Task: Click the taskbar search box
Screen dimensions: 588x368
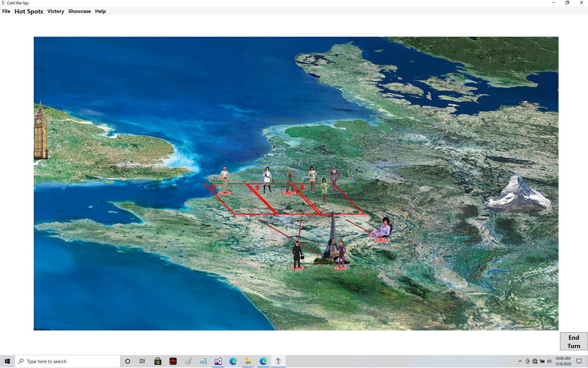Action: point(68,361)
